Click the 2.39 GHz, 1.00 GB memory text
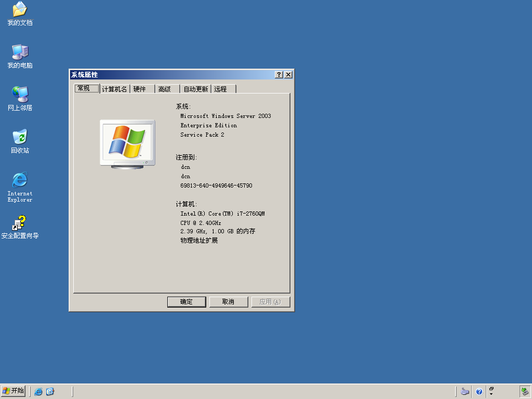 click(x=218, y=231)
